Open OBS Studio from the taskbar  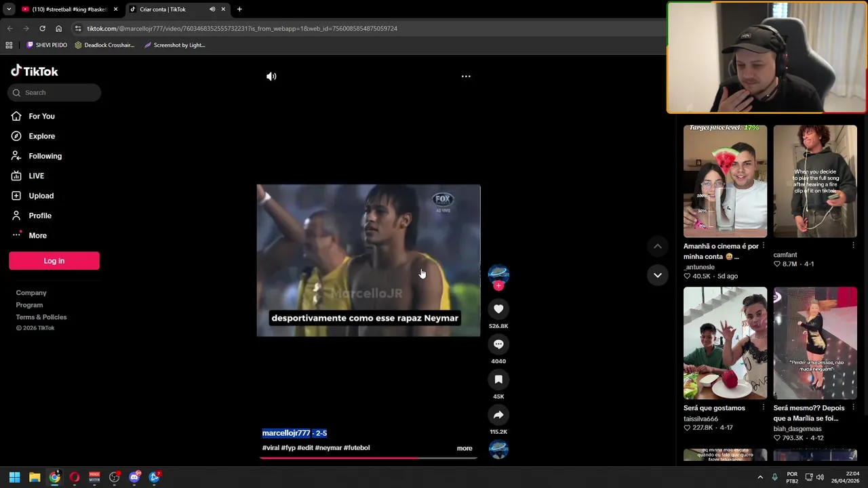[115, 477]
